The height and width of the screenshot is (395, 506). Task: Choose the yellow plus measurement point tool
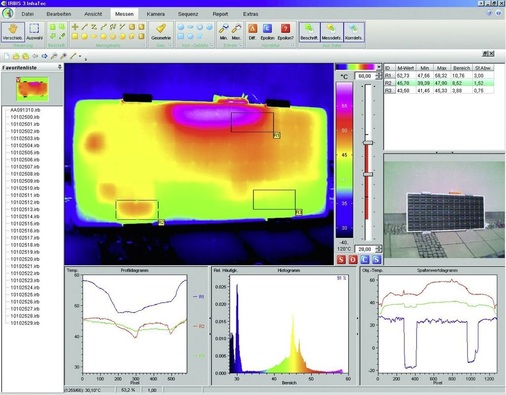click(x=75, y=27)
